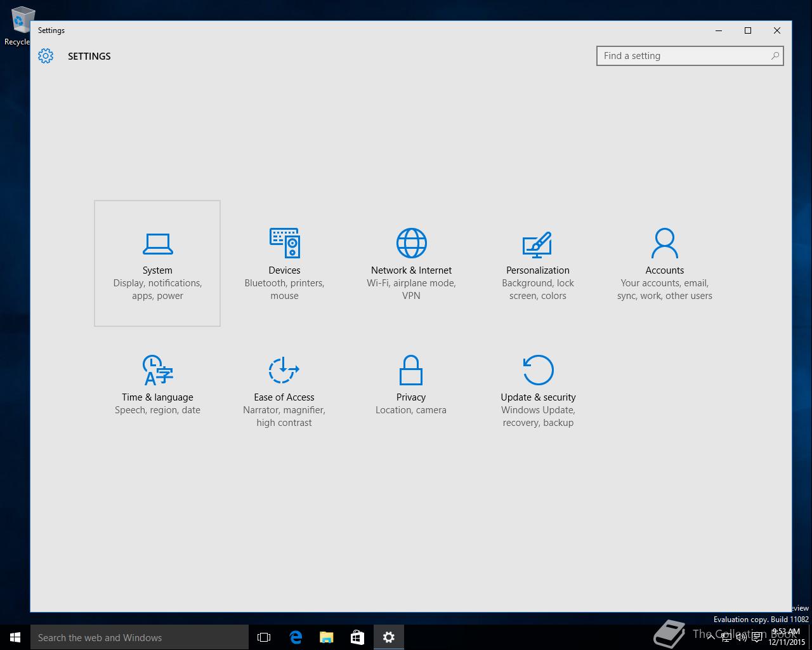
Task: Click the Network & Internet label
Action: 411,270
